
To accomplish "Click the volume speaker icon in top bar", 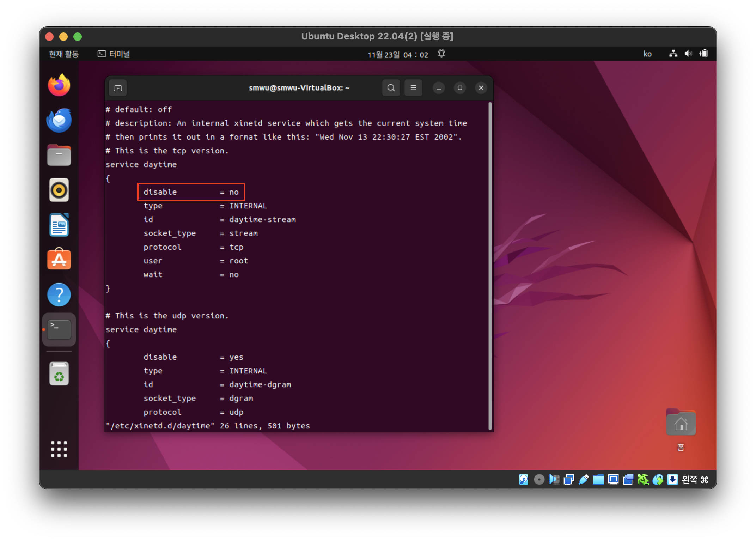I will point(688,54).
